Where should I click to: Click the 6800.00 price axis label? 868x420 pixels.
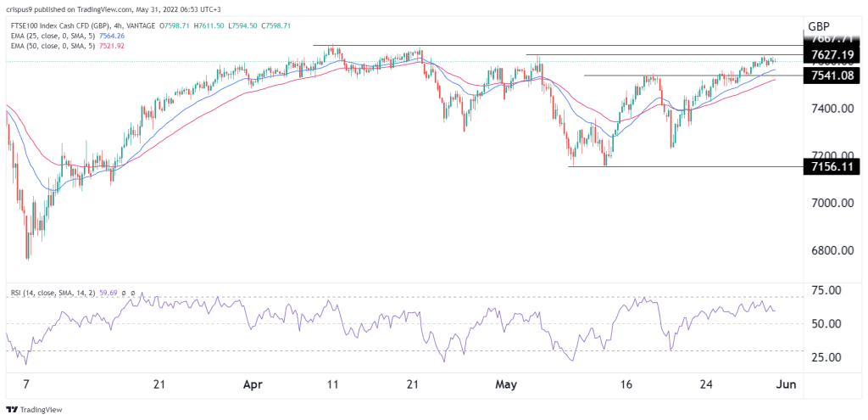pos(832,250)
